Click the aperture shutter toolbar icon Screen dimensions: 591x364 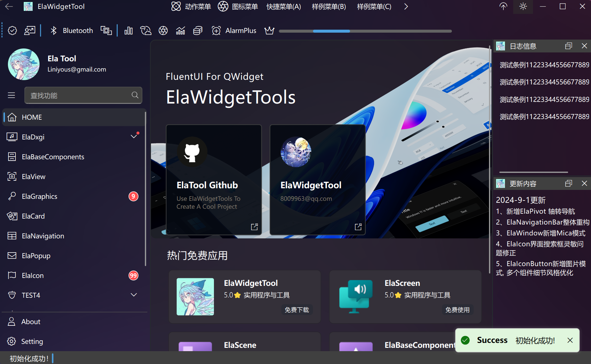(x=163, y=31)
